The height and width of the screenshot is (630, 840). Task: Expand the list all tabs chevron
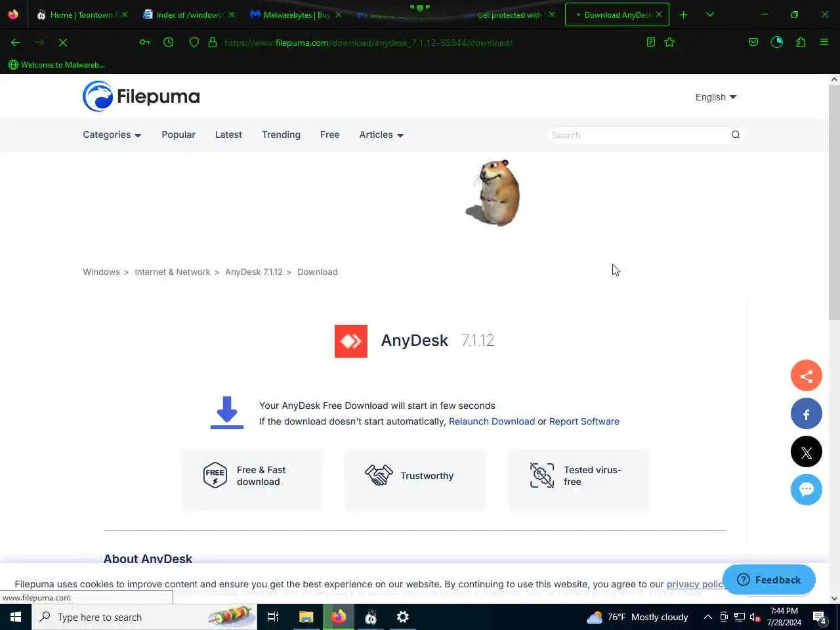pos(710,14)
